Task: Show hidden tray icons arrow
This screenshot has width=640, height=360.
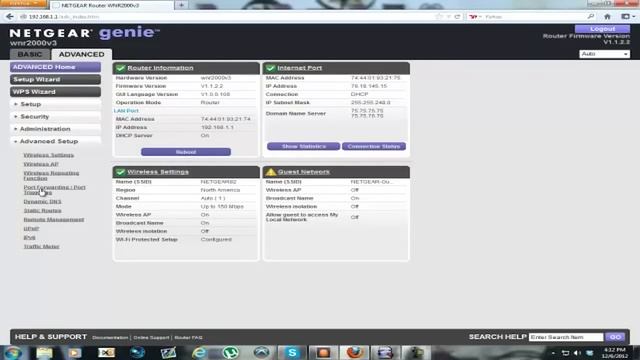Action: click(553, 353)
